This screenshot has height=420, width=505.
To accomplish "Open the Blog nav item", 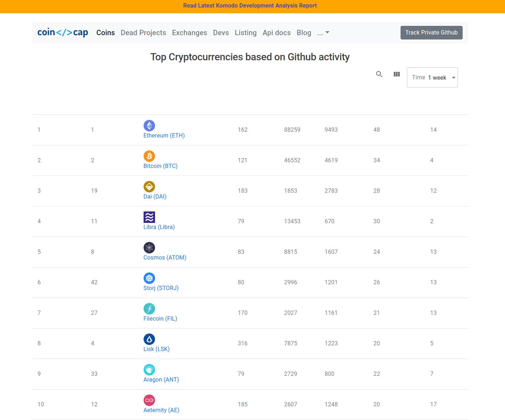I will [x=304, y=33].
